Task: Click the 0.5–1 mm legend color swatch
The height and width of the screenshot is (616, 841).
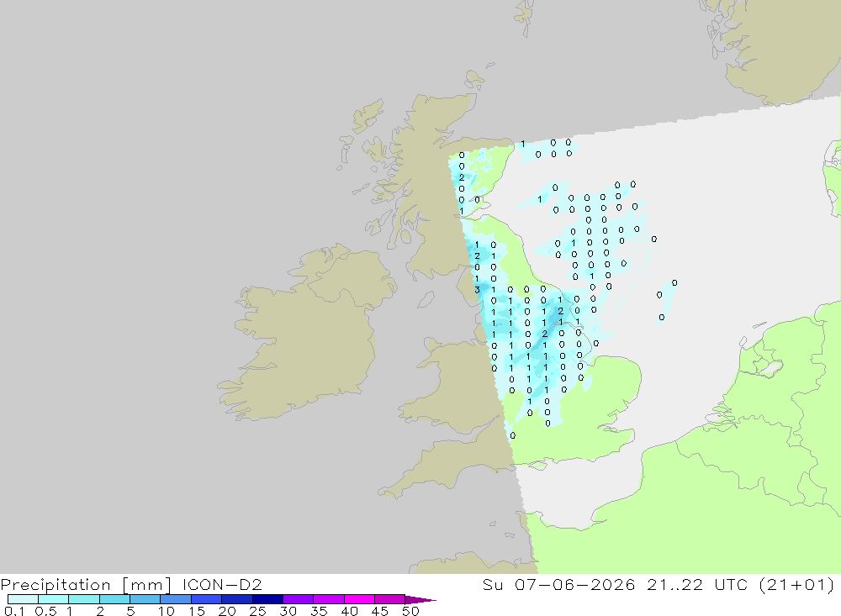Action: coord(53,599)
